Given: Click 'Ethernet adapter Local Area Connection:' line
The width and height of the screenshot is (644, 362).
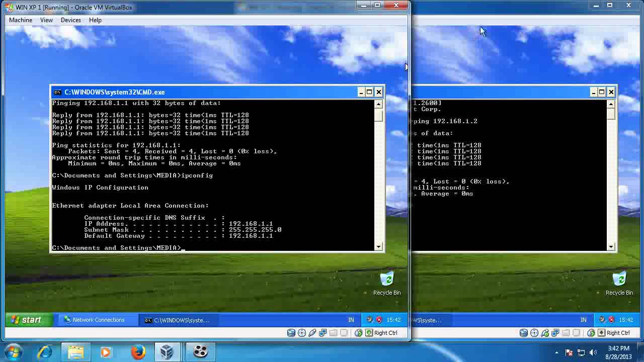Looking at the screenshot, I should click(130, 206).
